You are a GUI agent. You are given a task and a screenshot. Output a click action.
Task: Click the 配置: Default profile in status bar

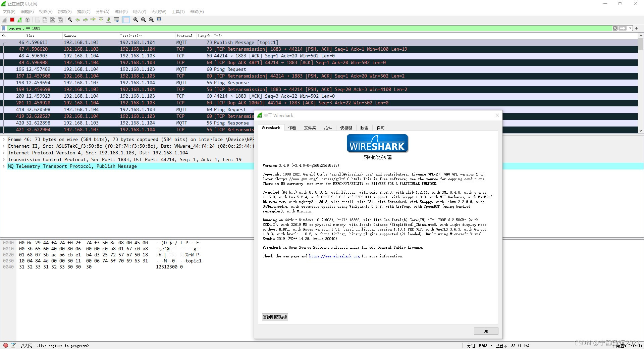pos(629,346)
